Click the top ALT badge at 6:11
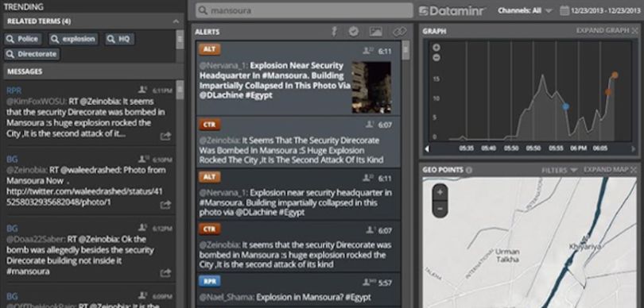644x308 pixels. point(209,50)
